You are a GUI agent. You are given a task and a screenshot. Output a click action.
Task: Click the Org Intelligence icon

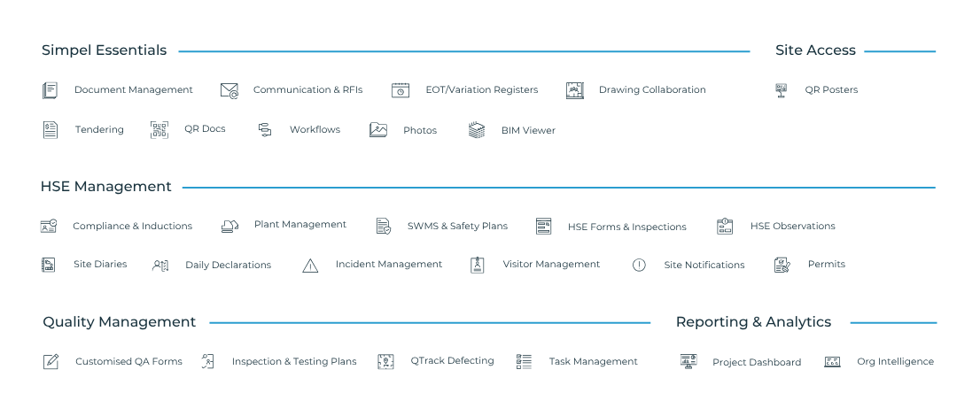833,362
